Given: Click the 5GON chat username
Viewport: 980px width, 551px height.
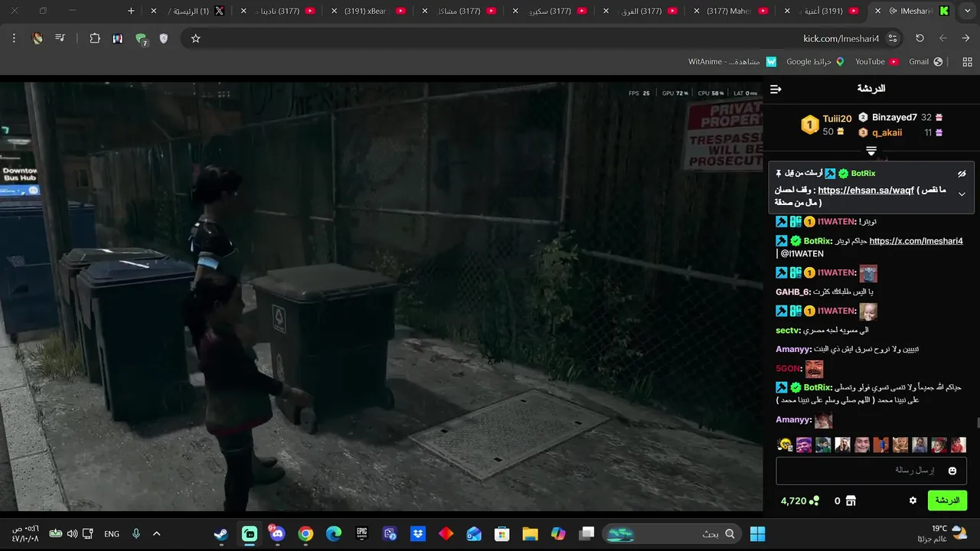Looking at the screenshot, I should (789, 368).
